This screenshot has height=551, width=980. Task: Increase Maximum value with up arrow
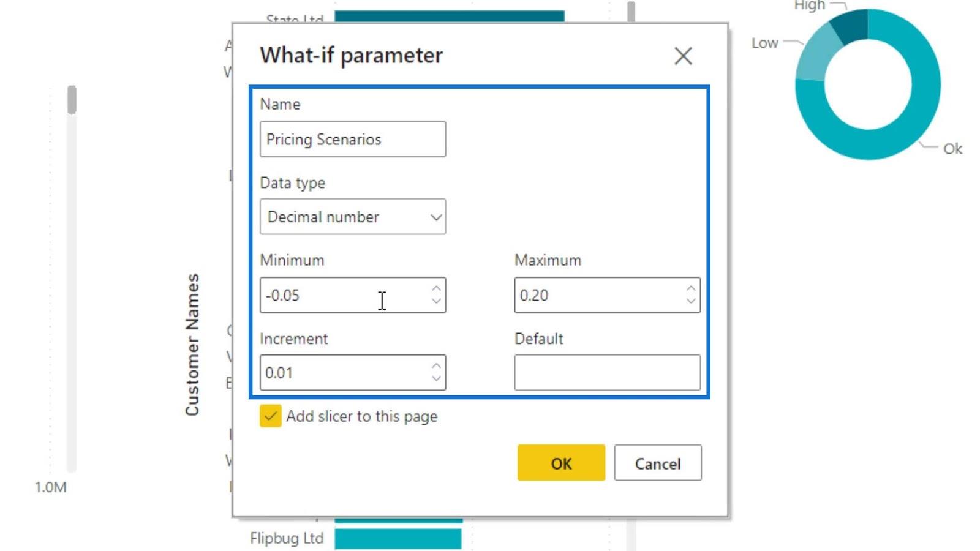[690, 288]
